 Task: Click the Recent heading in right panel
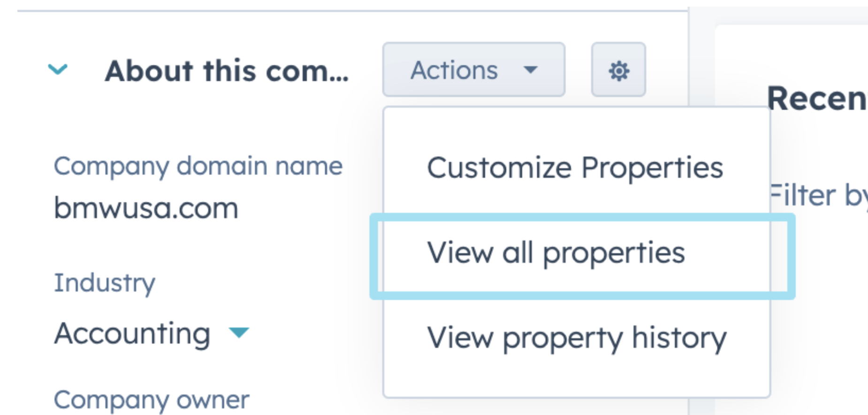point(817,99)
